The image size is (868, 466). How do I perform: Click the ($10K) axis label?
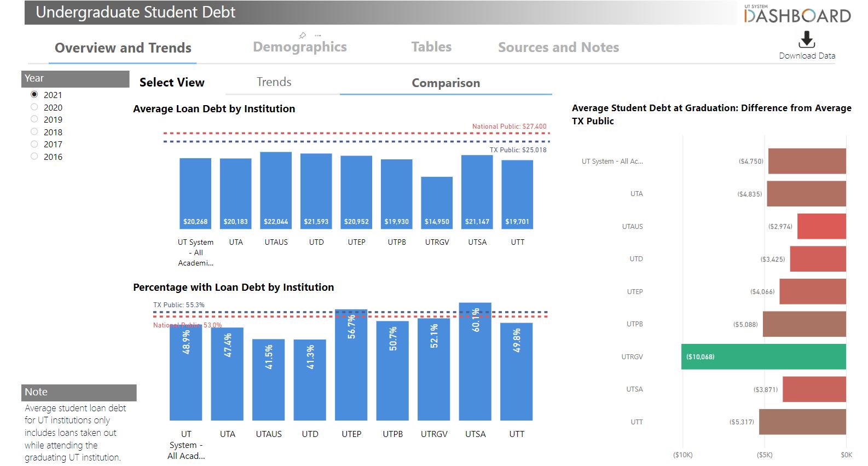point(683,455)
